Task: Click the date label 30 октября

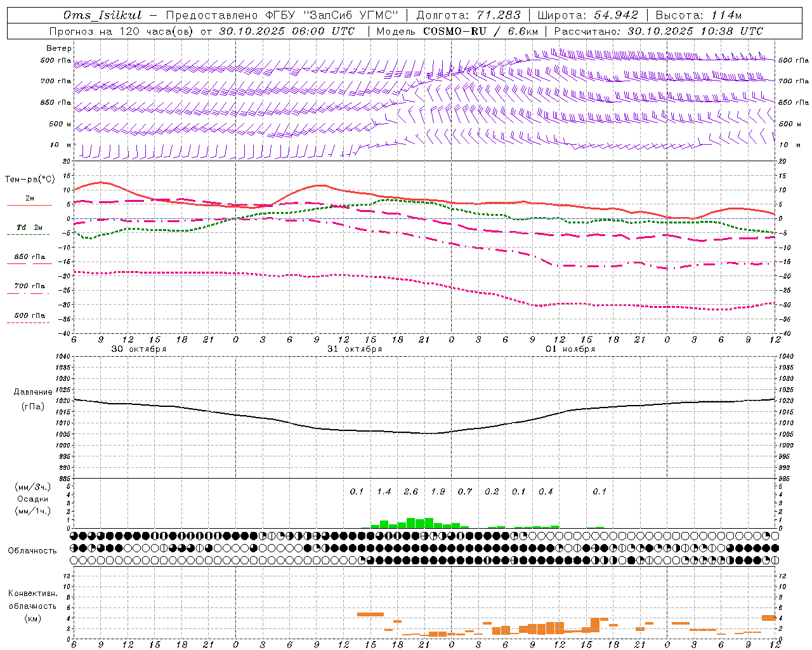Action: 139,349
